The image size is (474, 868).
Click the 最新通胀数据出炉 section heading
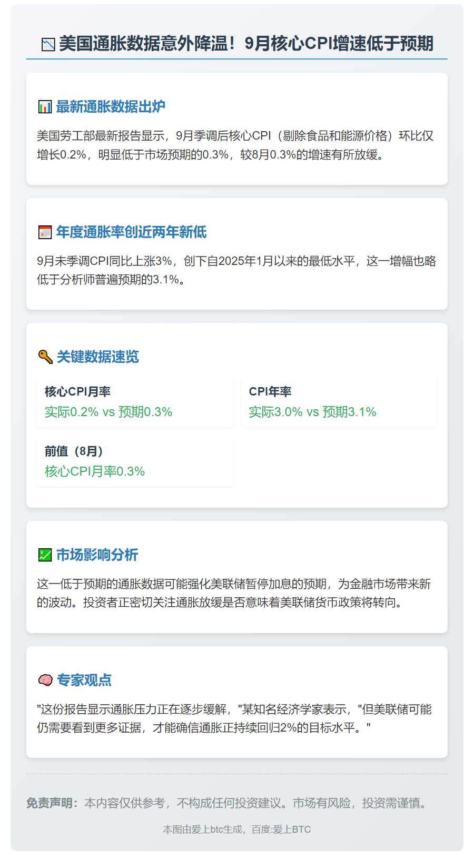[x=111, y=107]
